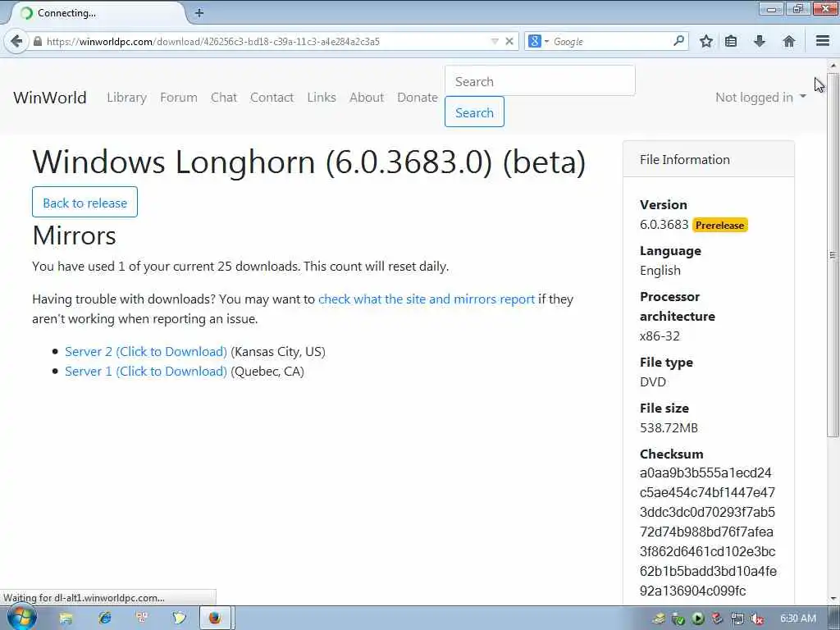The image size is (840, 630).
Task: Click the page vertical scrollbar thumb
Action: point(833,256)
